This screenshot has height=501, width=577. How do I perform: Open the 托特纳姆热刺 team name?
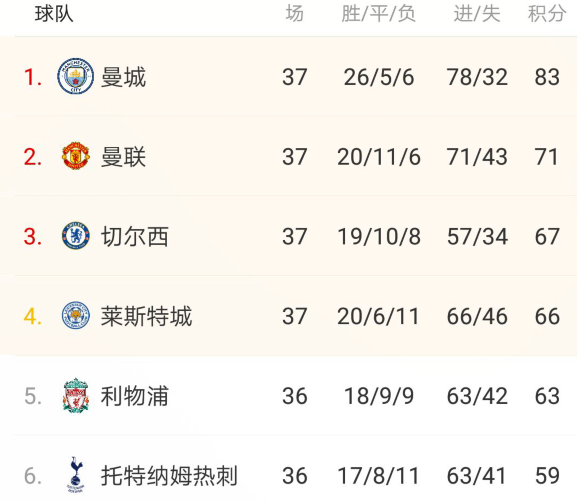pyautogui.click(x=169, y=476)
